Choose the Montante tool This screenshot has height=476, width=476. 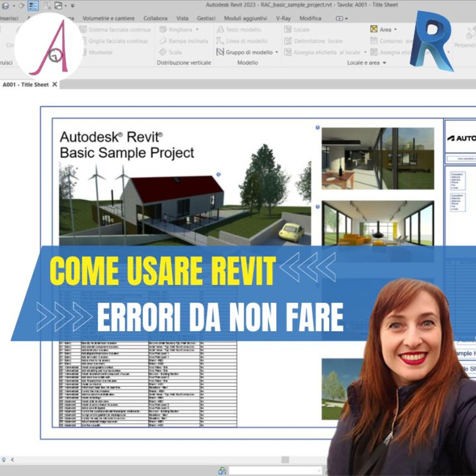(98, 52)
